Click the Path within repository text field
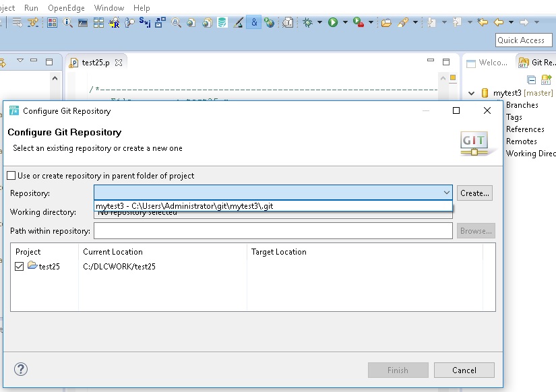This screenshot has height=392, width=556. (x=273, y=231)
